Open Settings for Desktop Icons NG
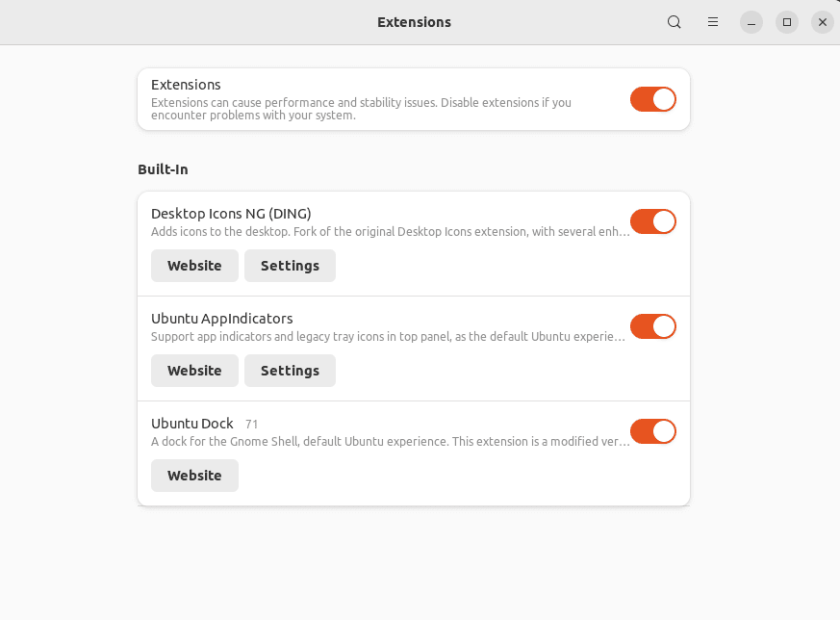The height and width of the screenshot is (620, 840). click(290, 265)
